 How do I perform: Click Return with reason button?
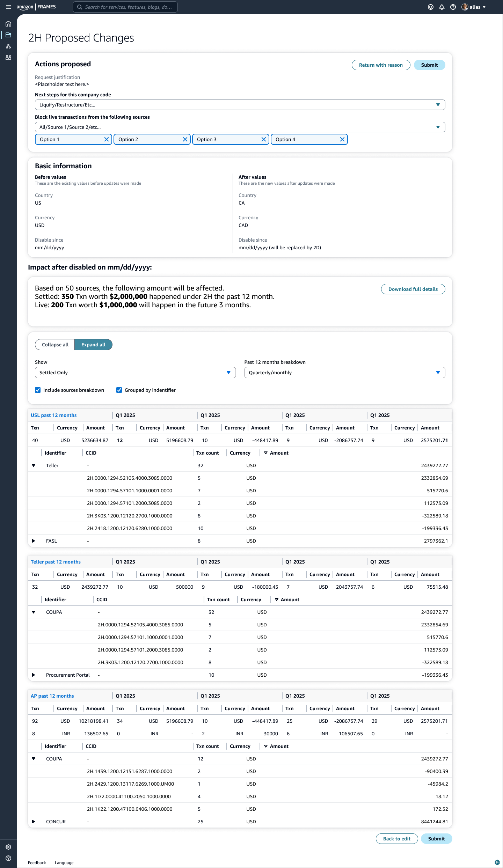tap(381, 65)
